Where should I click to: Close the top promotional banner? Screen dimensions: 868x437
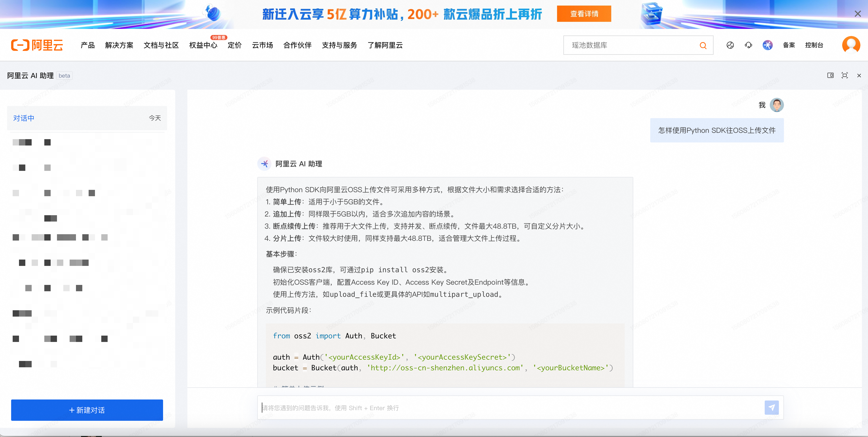(858, 14)
